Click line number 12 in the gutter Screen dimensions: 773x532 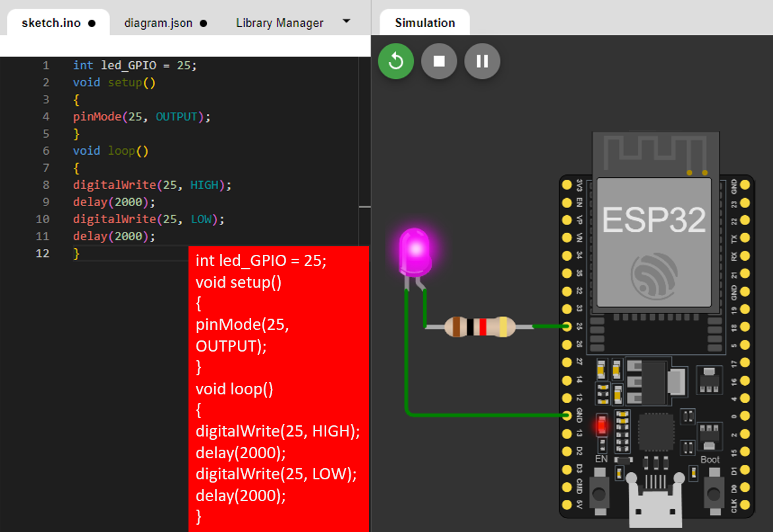click(x=42, y=253)
